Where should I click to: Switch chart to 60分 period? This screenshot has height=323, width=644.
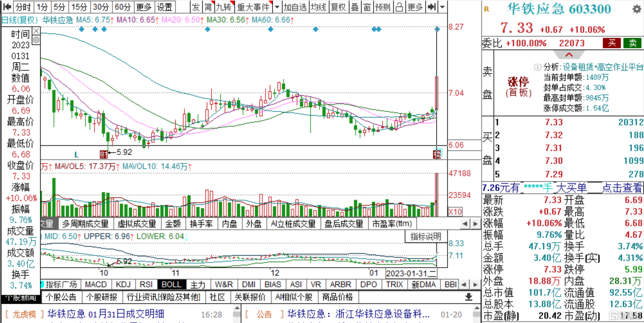(123, 7)
